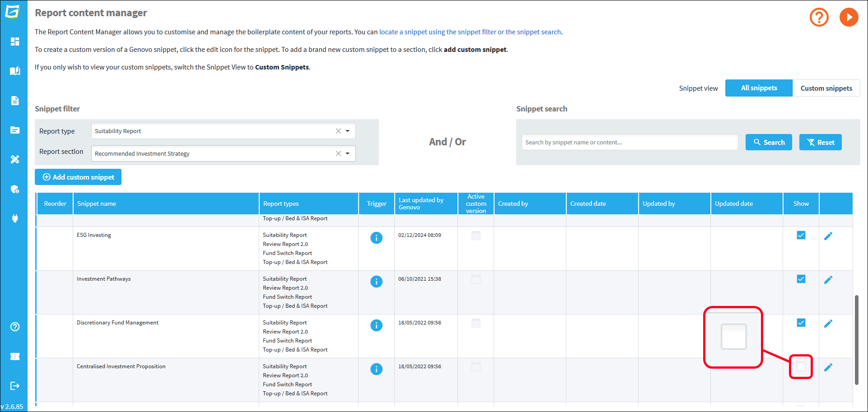Expand the Report type dropdown arrow
The image size is (868, 412).
(x=348, y=131)
